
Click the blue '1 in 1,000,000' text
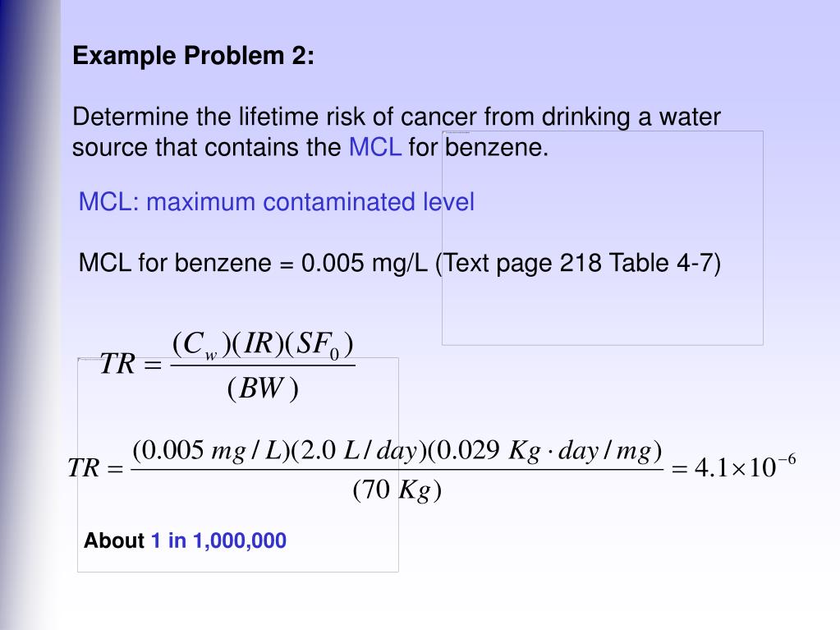(x=218, y=540)
